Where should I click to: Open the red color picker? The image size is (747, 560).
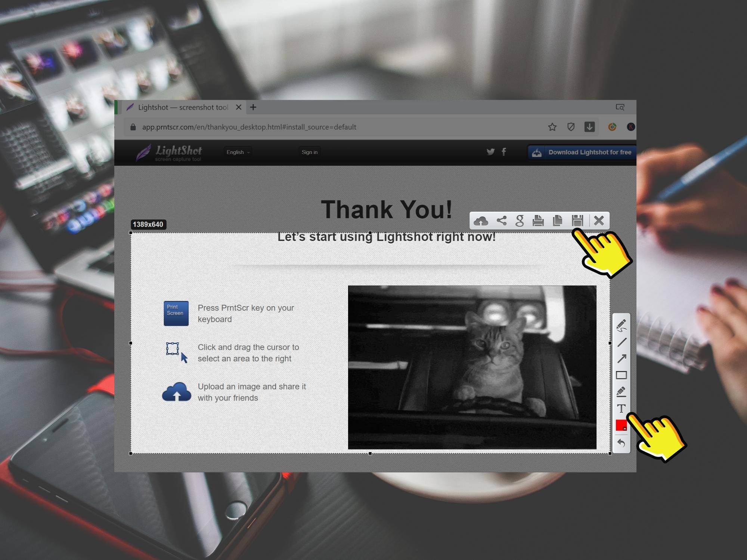point(621,425)
